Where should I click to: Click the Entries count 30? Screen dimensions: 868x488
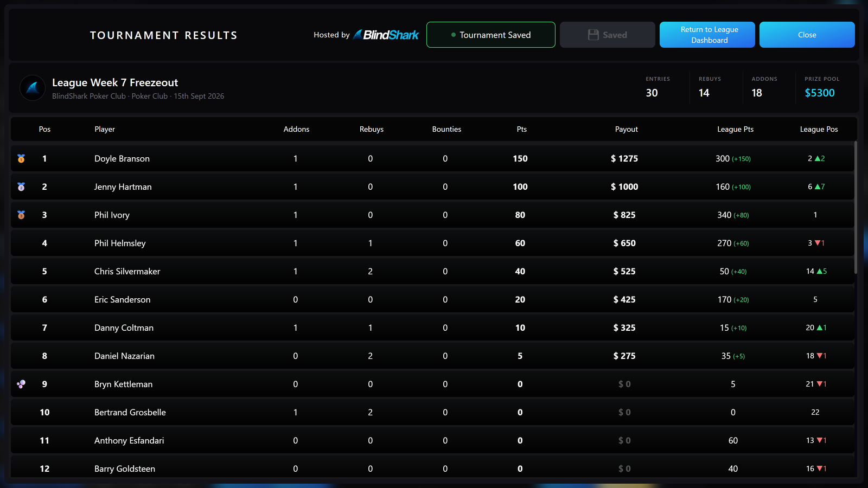(652, 93)
